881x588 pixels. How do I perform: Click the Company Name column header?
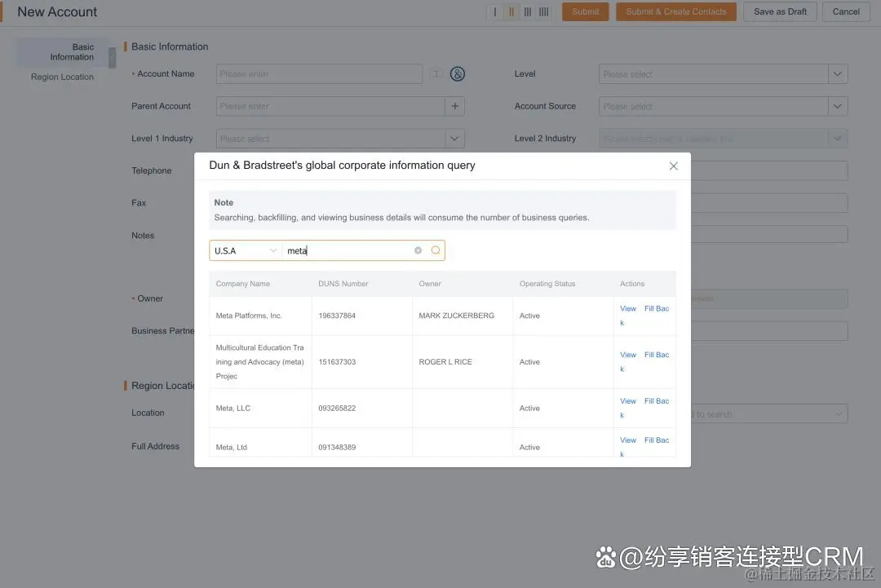click(243, 284)
